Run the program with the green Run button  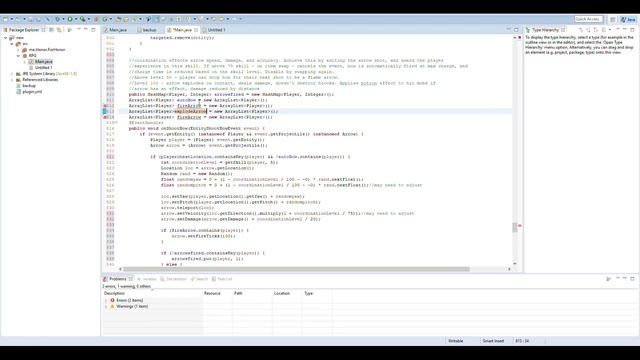pos(70,19)
